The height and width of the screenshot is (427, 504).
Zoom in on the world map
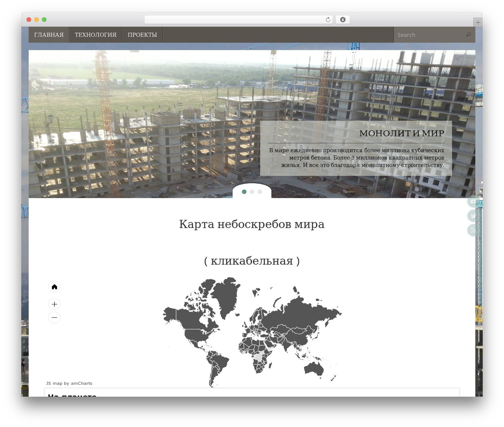point(54,304)
